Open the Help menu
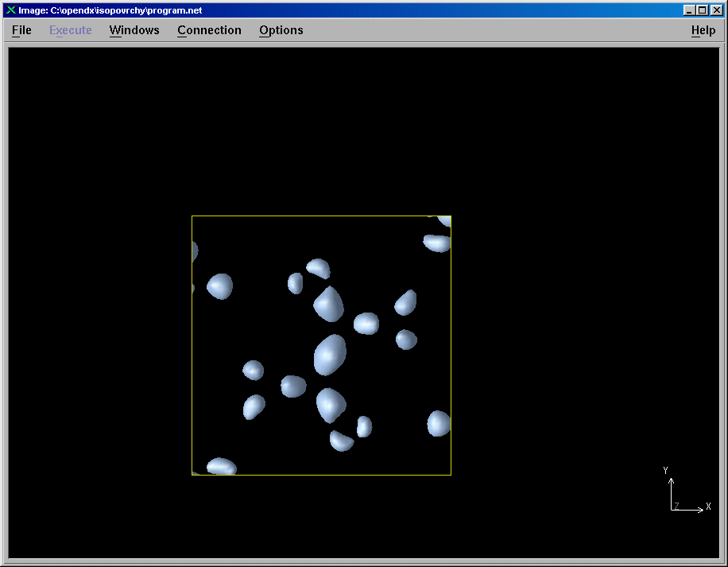 [703, 30]
